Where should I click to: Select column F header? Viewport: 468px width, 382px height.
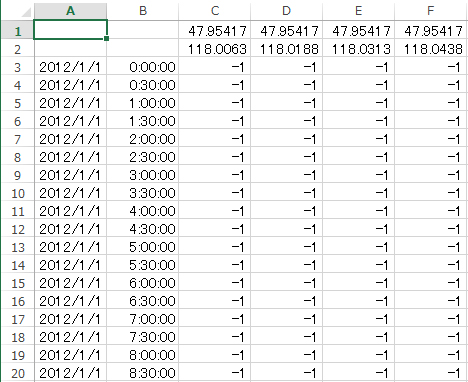click(431, 11)
